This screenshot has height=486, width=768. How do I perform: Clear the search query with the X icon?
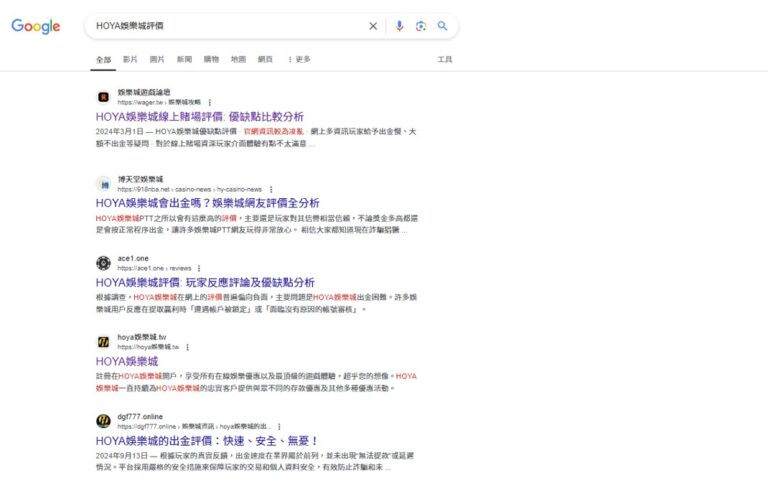pos(373,26)
